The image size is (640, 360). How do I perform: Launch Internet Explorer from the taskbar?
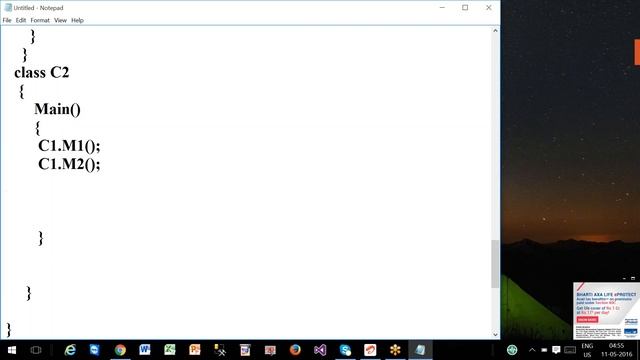coord(70,350)
